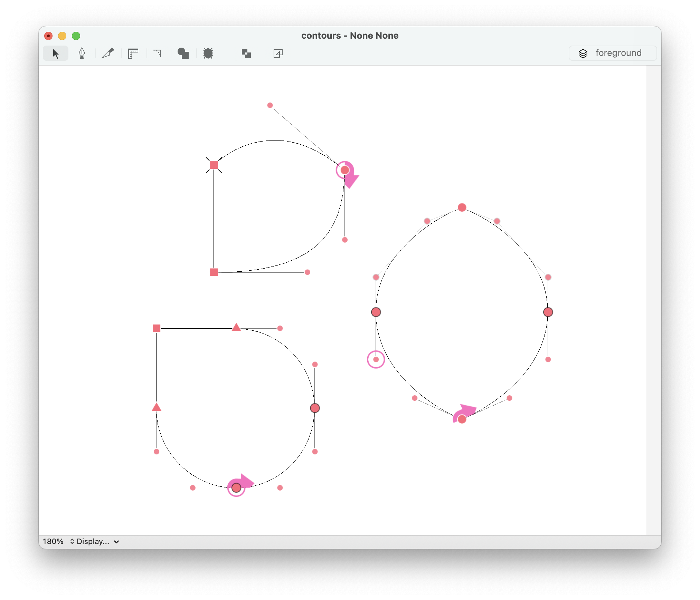The image size is (700, 600).
Task: Click the two overlapping squares toolbar icon
Action: 246,54
